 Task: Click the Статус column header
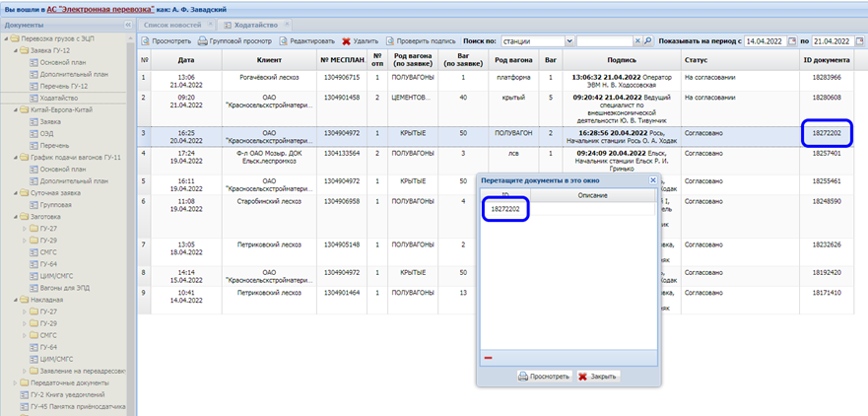point(740,60)
